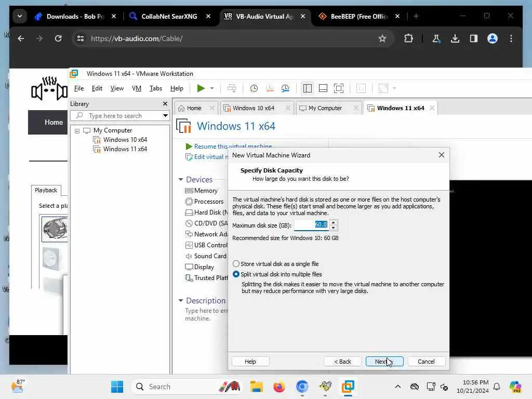This screenshot has height=399, width=532.
Task: Select the Processors device row
Action: click(x=204, y=202)
